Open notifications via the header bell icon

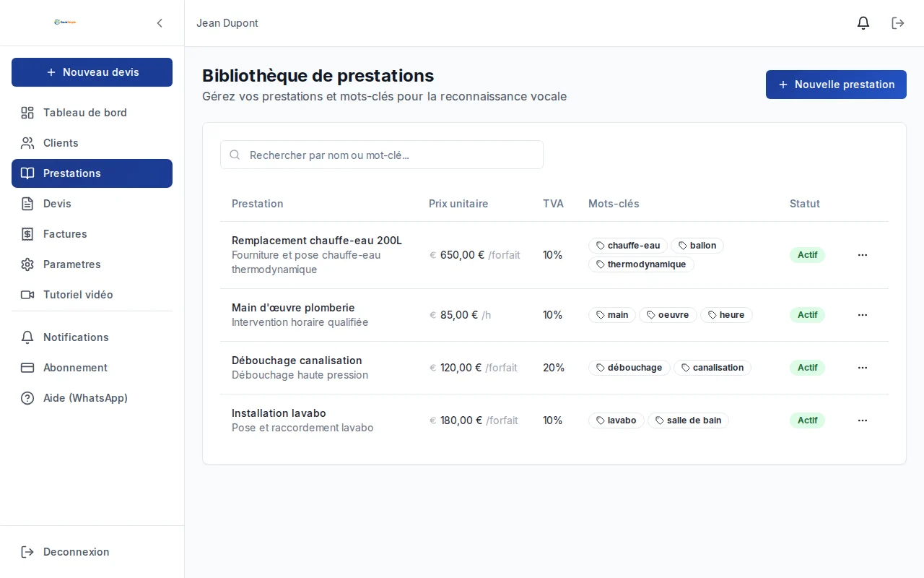863,23
